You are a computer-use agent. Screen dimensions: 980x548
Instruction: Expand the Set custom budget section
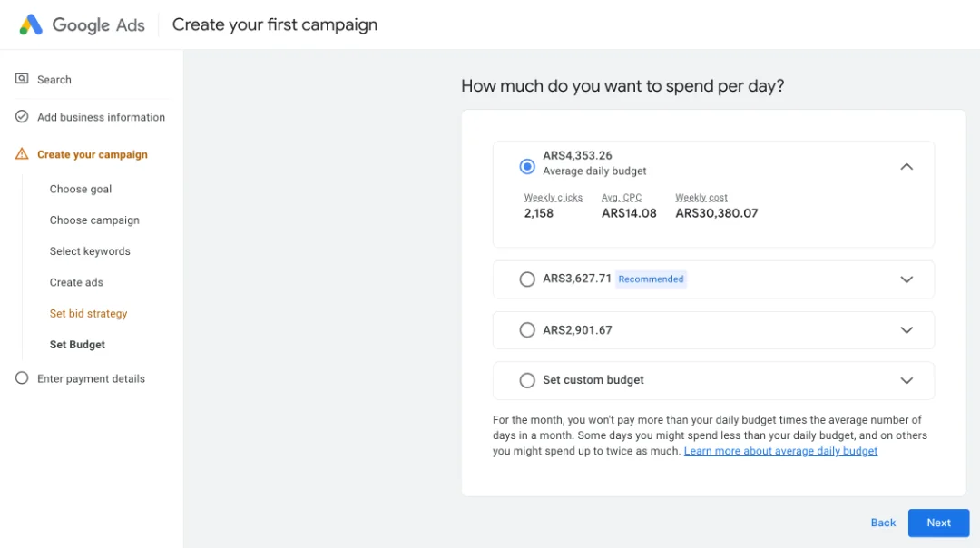coord(906,380)
